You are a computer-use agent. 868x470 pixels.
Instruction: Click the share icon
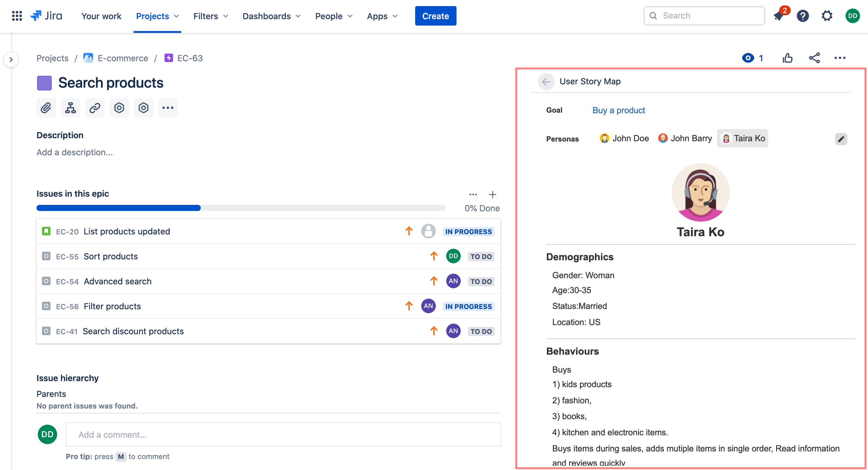coord(814,58)
